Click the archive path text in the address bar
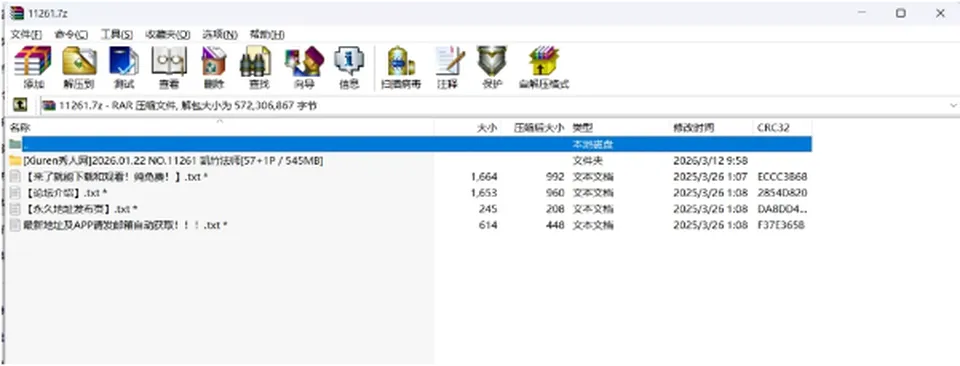The height and width of the screenshot is (366, 960). (188, 105)
